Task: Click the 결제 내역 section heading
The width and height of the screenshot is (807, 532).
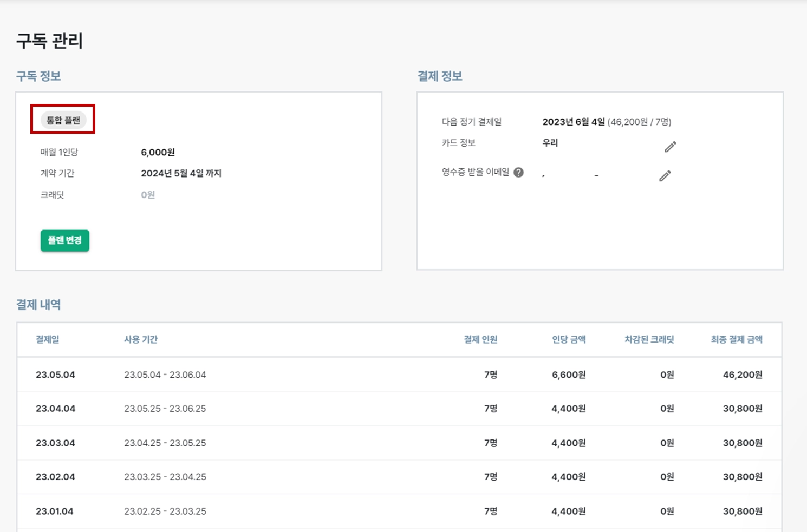Action: tap(38, 305)
